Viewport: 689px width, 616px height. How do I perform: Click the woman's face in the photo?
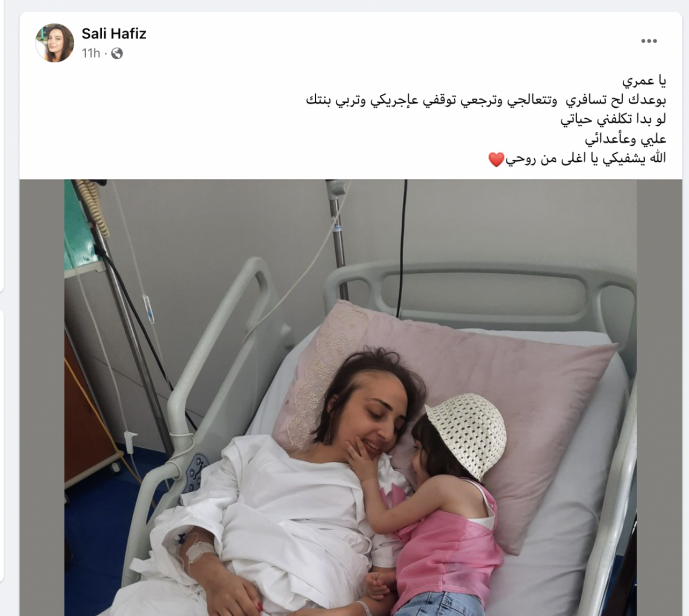click(376, 422)
